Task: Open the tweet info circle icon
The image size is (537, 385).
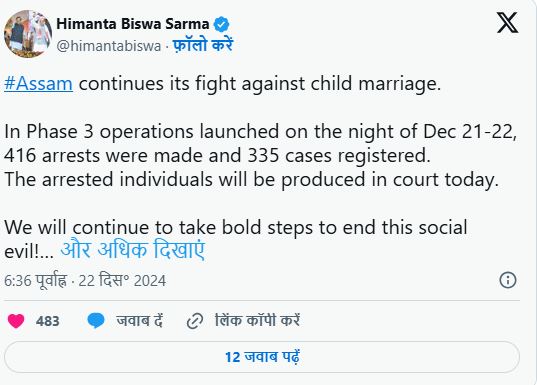Action: 508,280
